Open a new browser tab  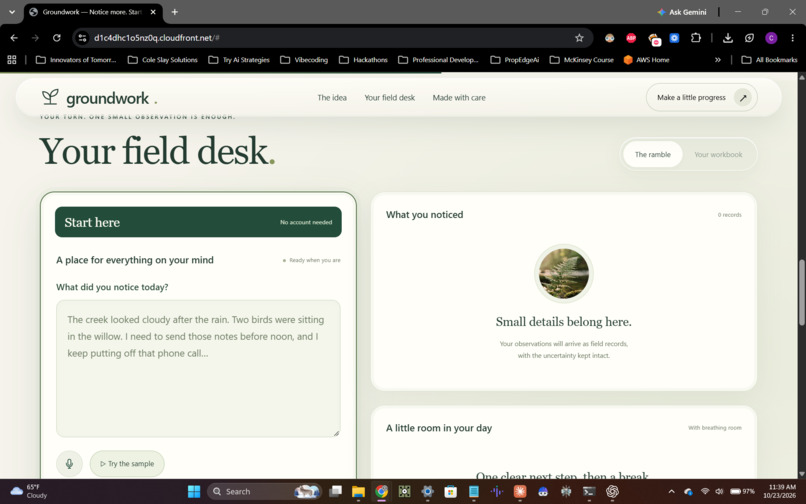coord(175,12)
